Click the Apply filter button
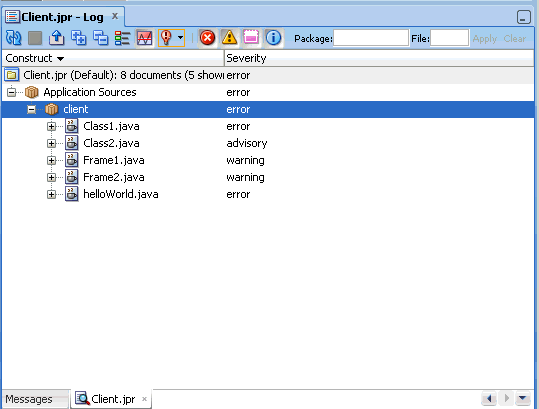 (x=485, y=38)
